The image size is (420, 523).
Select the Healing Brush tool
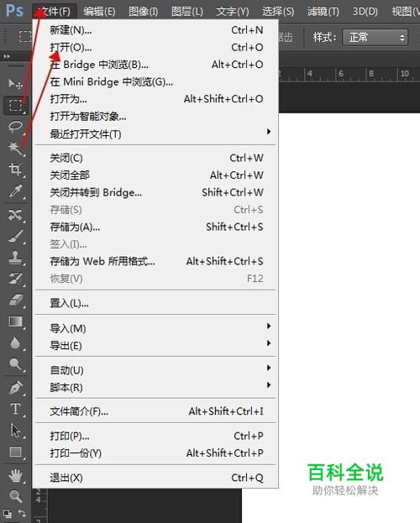(15, 215)
